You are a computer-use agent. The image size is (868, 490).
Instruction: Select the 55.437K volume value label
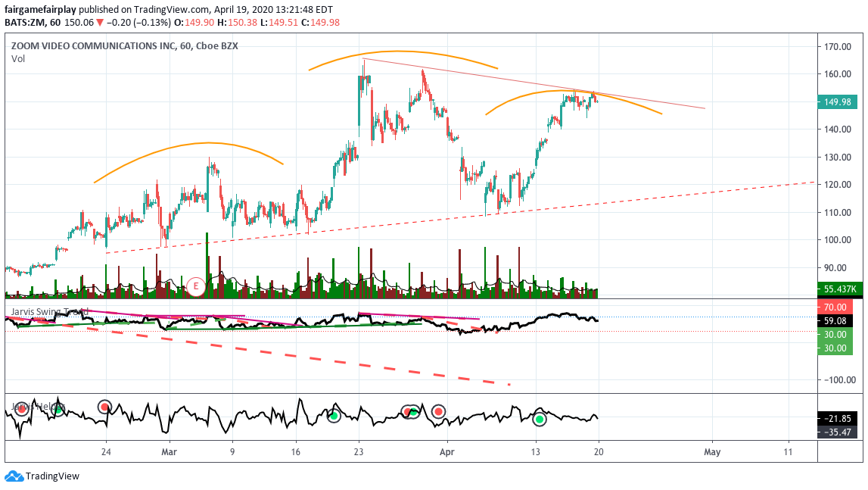(x=839, y=289)
